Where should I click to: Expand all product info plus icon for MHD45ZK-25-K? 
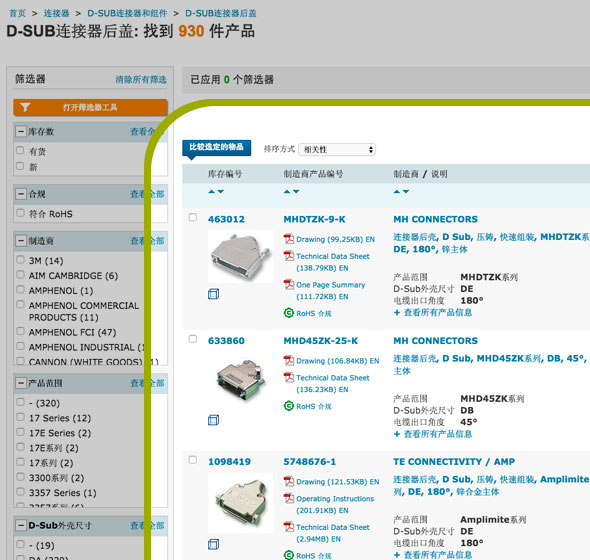(397, 434)
